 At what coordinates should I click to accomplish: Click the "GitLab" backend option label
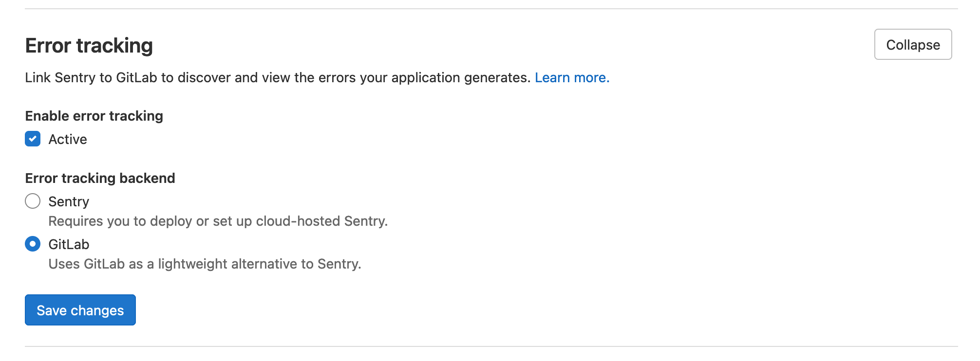[69, 244]
